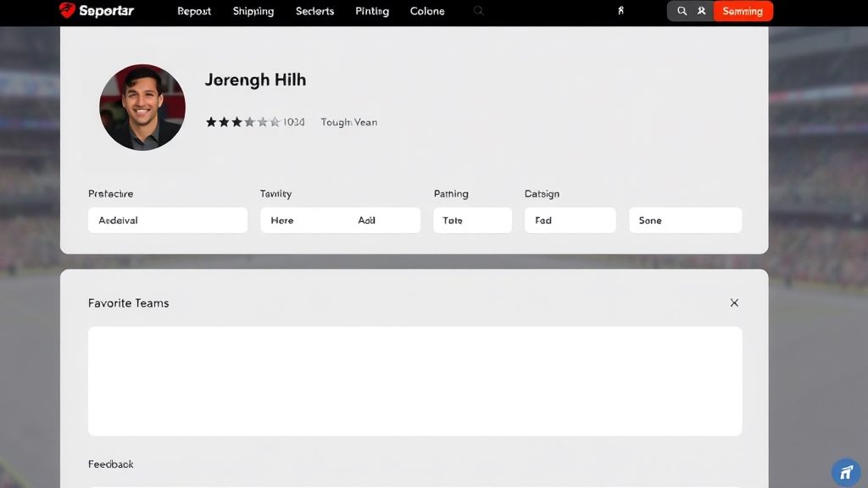Image resolution: width=868 pixels, height=488 pixels.
Task: Open the Colone navigation item
Action: 427,11
